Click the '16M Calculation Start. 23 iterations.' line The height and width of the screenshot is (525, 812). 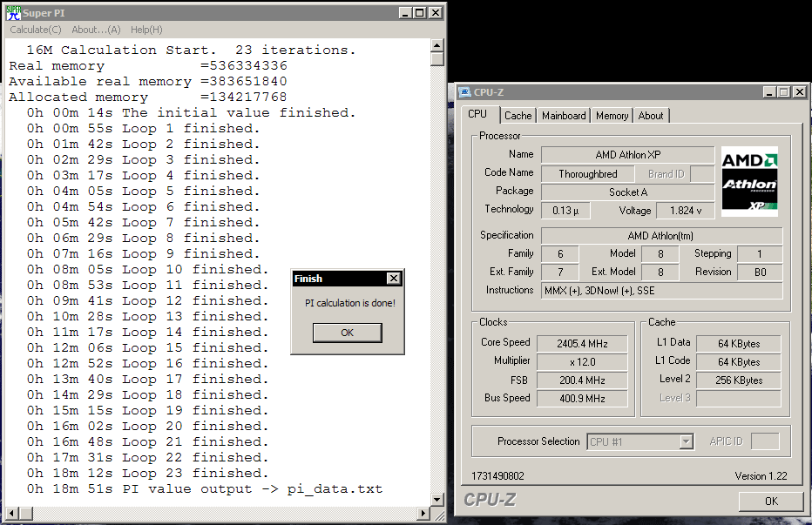tap(191, 50)
